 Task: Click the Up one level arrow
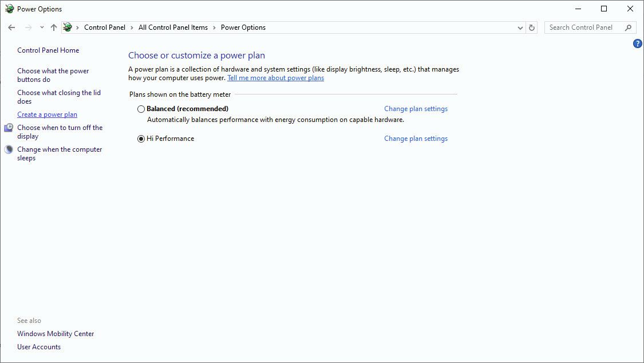tap(54, 27)
